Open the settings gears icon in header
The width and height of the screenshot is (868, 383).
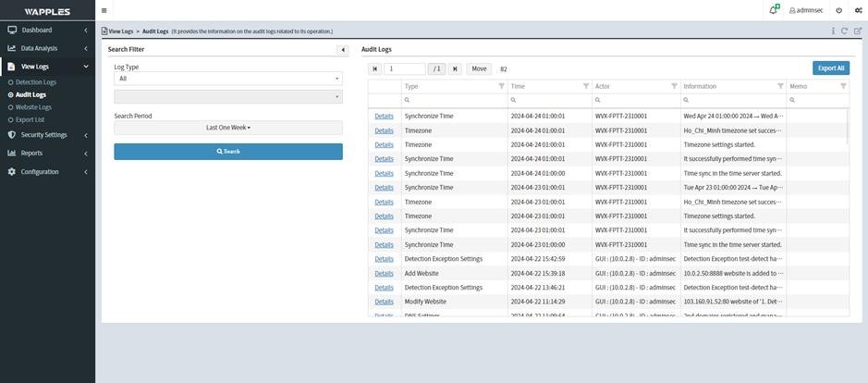(858, 10)
